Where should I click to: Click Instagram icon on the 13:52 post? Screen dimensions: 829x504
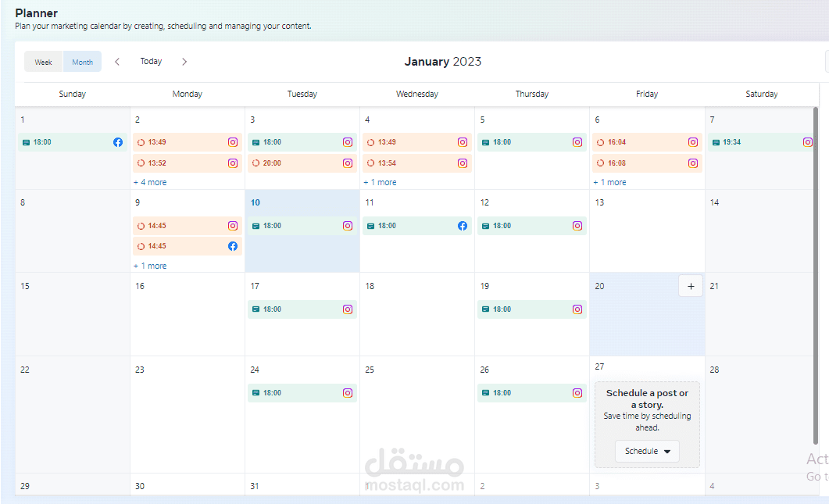233,163
